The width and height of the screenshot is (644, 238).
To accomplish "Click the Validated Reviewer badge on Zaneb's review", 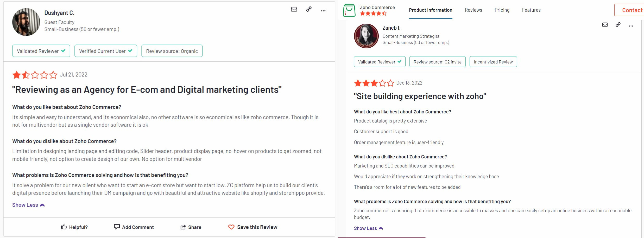I will (x=380, y=62).
